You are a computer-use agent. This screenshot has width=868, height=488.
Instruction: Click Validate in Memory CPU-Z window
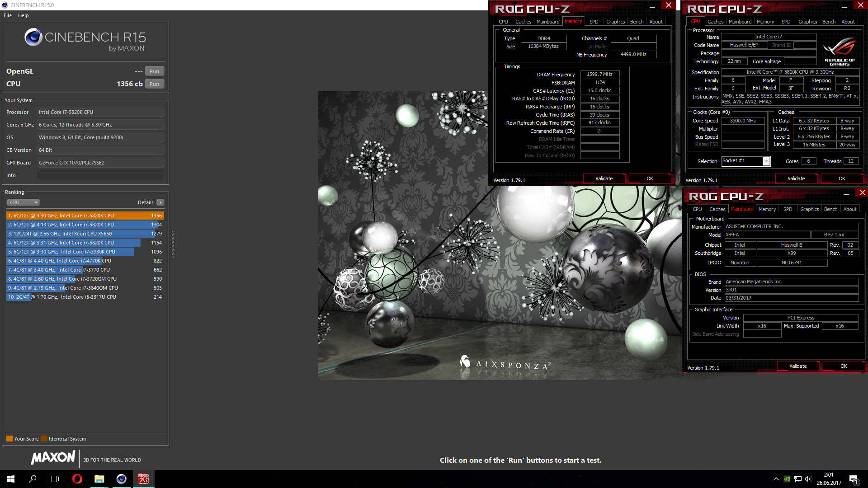click(604, 178)
